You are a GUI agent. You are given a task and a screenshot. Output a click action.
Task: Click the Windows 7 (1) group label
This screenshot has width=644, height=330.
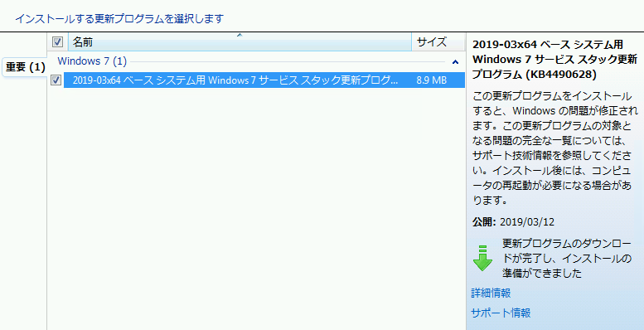click(x=92, y=61)
